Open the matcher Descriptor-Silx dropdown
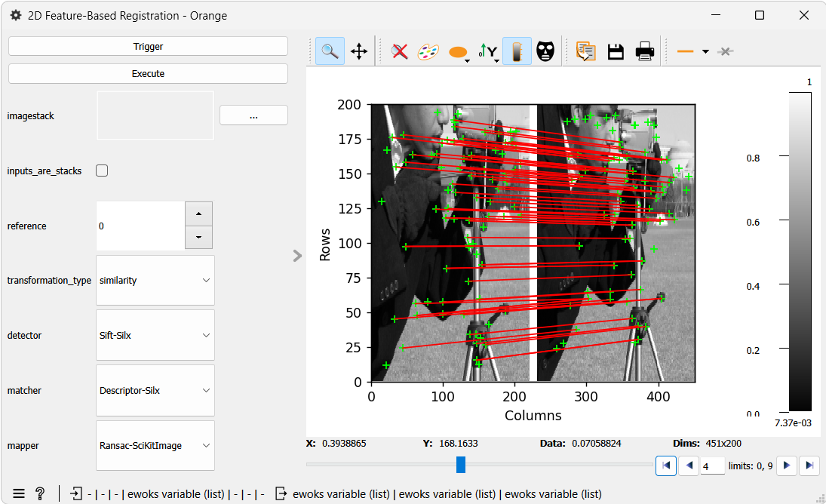This screenshot has width=826, height=504. pyautogui.click(x=155, y=390)
